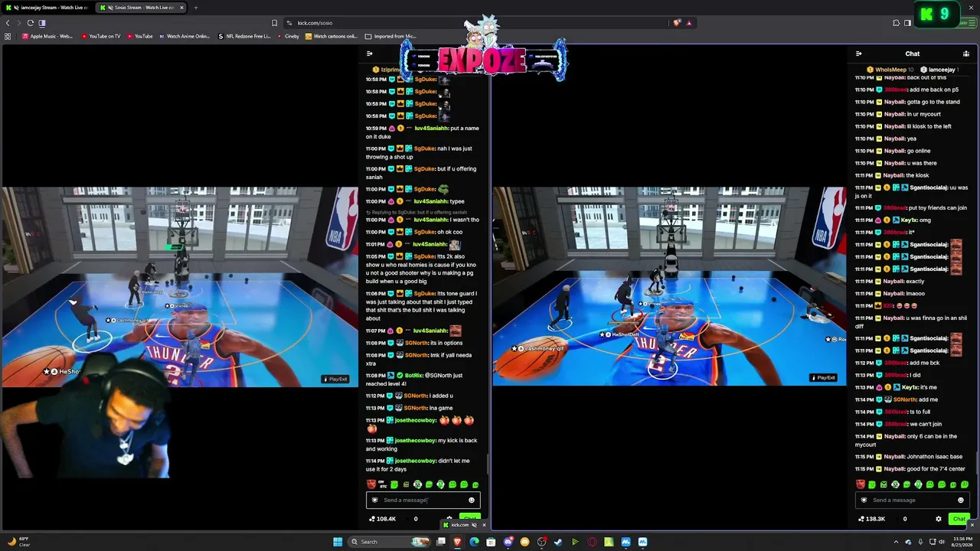Open the NFL Redzone Free Live bookmark
980x551 pixels.
click(244, 36)
